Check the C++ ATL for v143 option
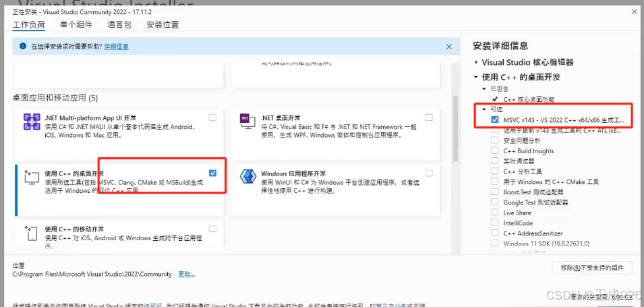This screenshot has height=307, width=644. pyautogui.click(x=495, y=131)
